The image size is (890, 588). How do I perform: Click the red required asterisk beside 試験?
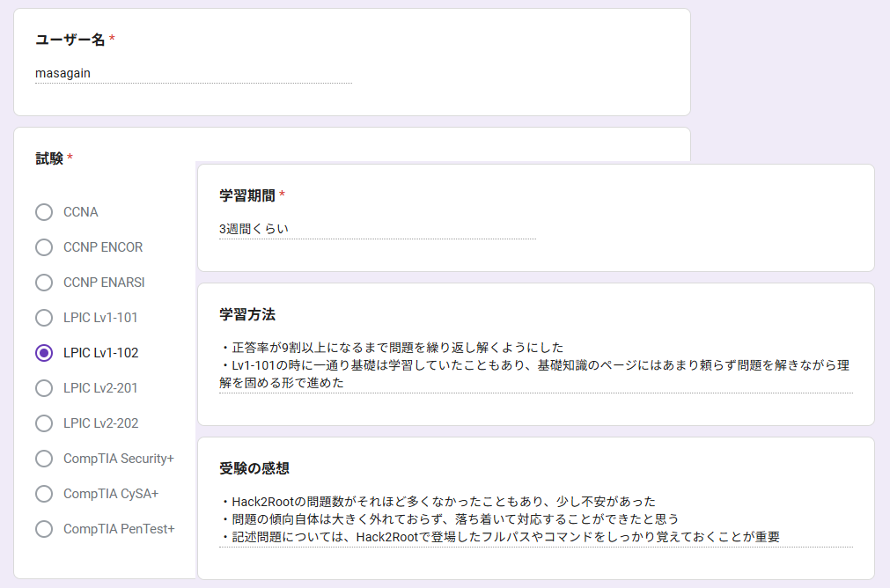click(70, 158)
